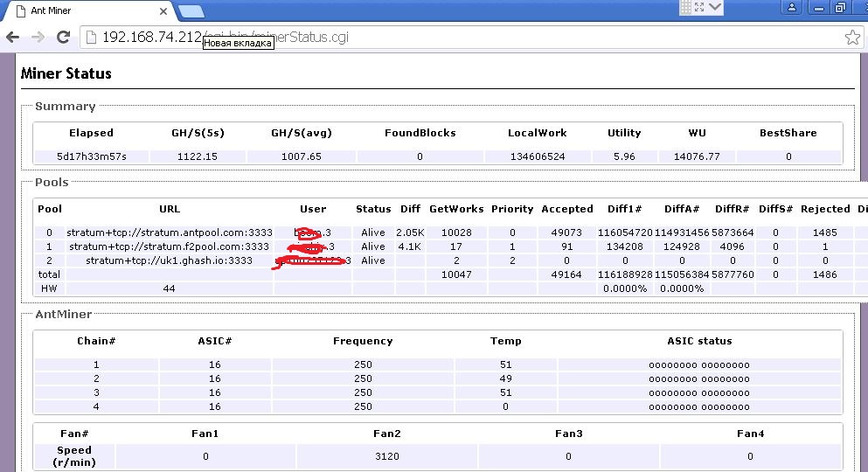868x472 pixels.
Task: Open the chevron dropdown in the title bar
Action: pos(715,7)
